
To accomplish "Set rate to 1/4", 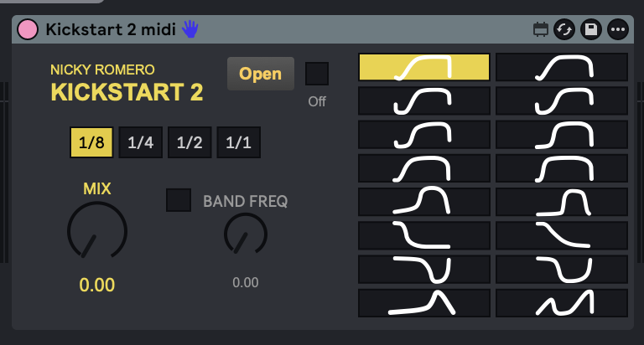I will tap(141, 142).
